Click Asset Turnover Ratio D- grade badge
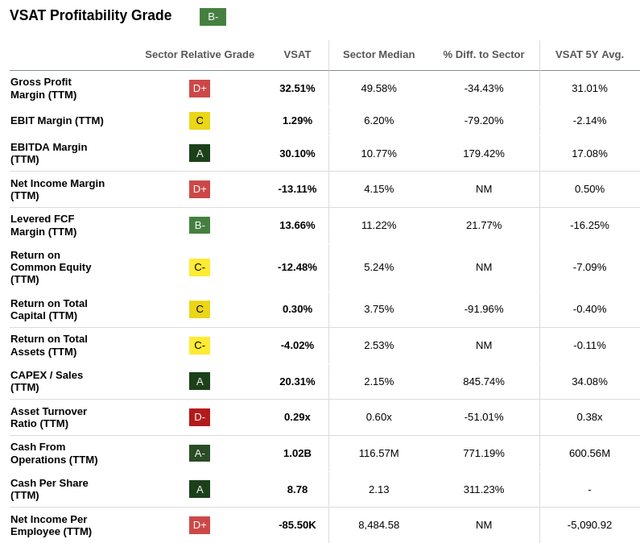The width and height of the screenshot is (640, 543). [199, 417]
